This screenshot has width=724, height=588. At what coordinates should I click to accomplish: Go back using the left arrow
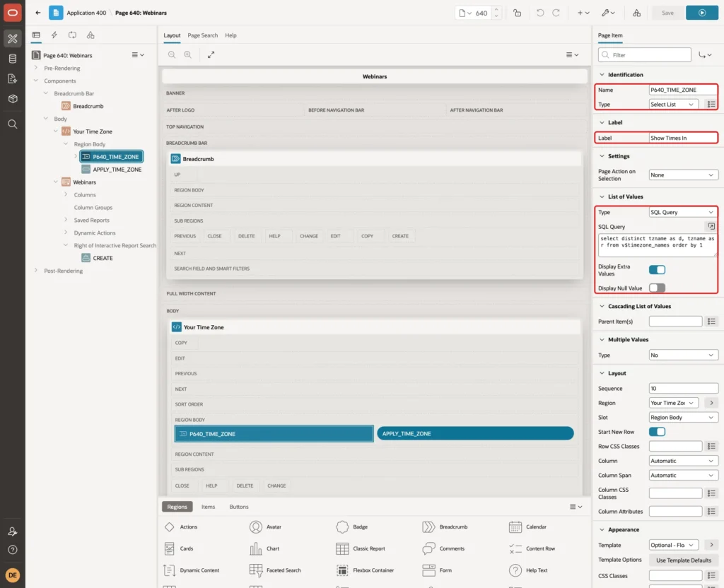[x=38, y=13]
